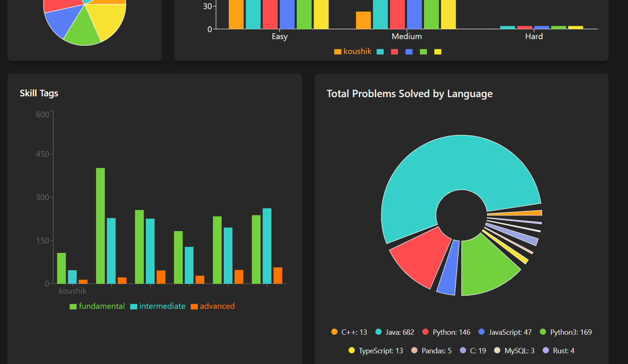Click the orange bar in the Easy group
Screen dimensions: 628x364
[x=236, y=14]
